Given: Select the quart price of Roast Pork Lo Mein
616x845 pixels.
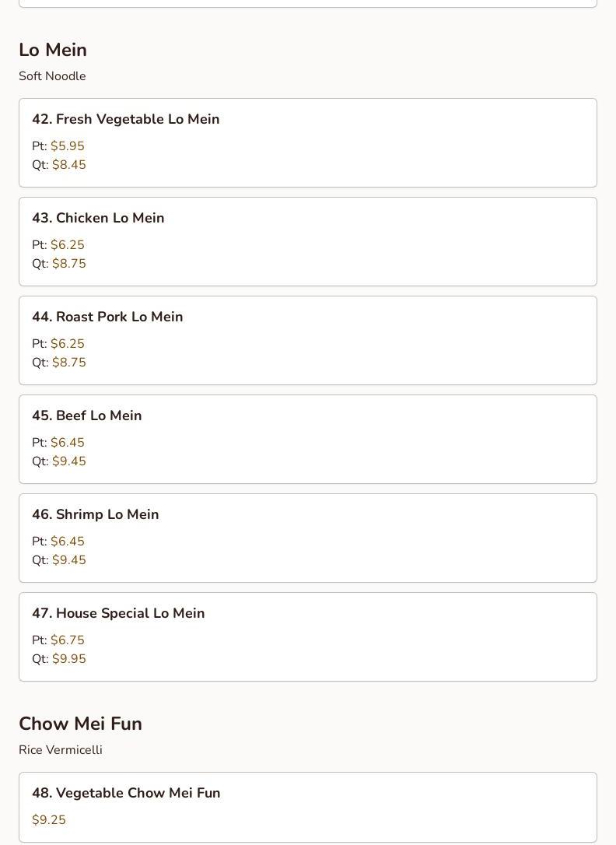Looking at the screenshot, I should (x=69, y=362).
